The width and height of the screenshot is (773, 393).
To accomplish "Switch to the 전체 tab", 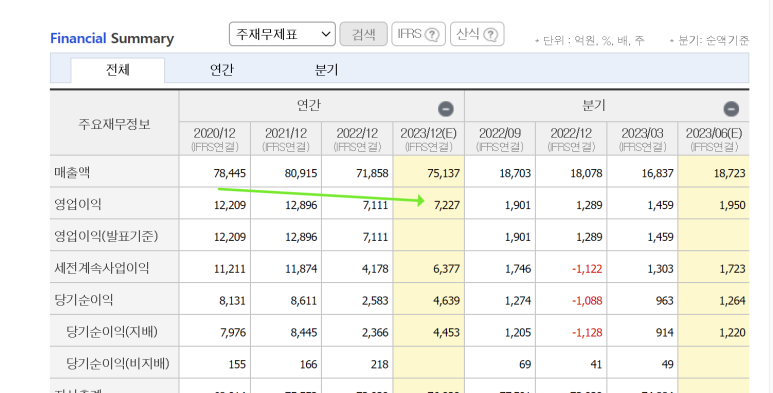I will [118, 70].
